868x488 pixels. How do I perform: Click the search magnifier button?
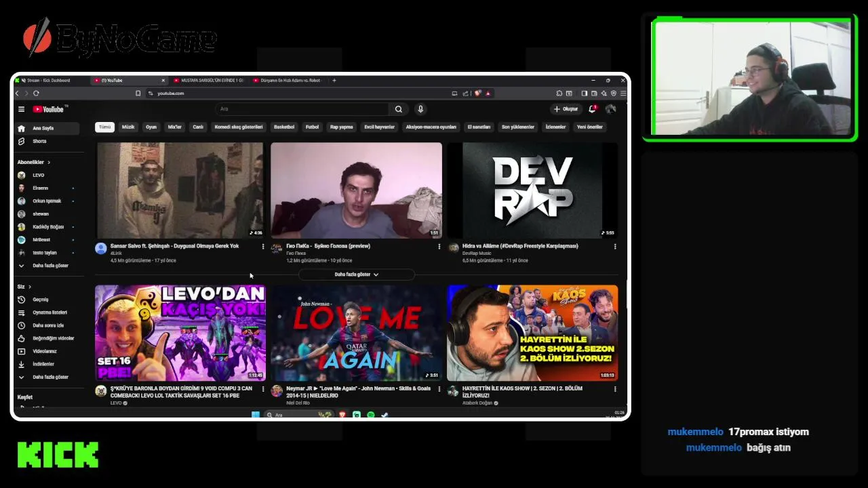pos(399,109)
